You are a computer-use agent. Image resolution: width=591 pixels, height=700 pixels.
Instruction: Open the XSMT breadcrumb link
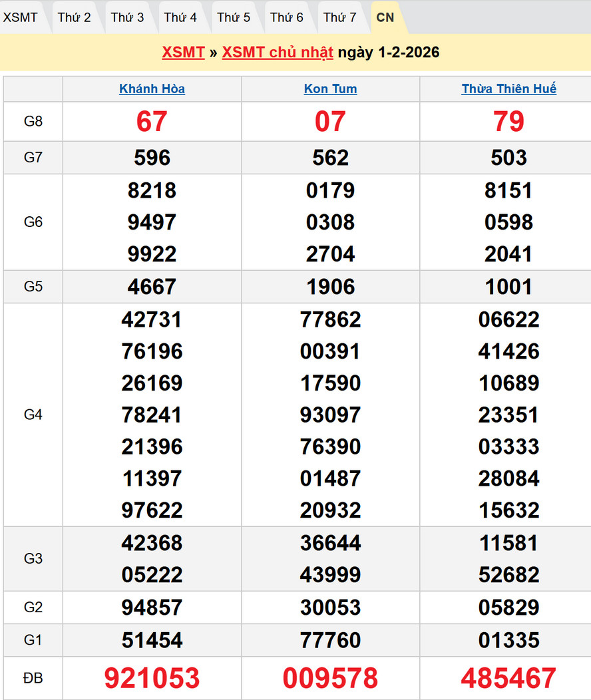click(x=183, y=53)
